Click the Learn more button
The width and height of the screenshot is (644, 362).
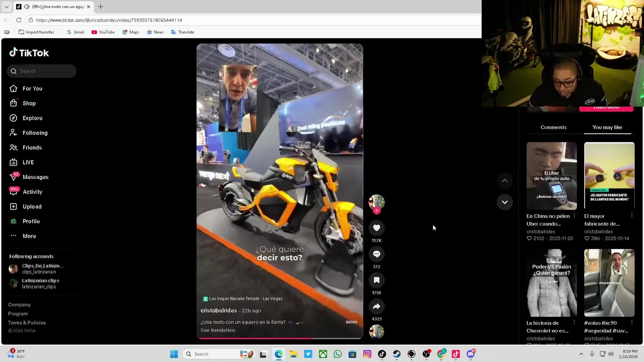(x=606, y=108)
